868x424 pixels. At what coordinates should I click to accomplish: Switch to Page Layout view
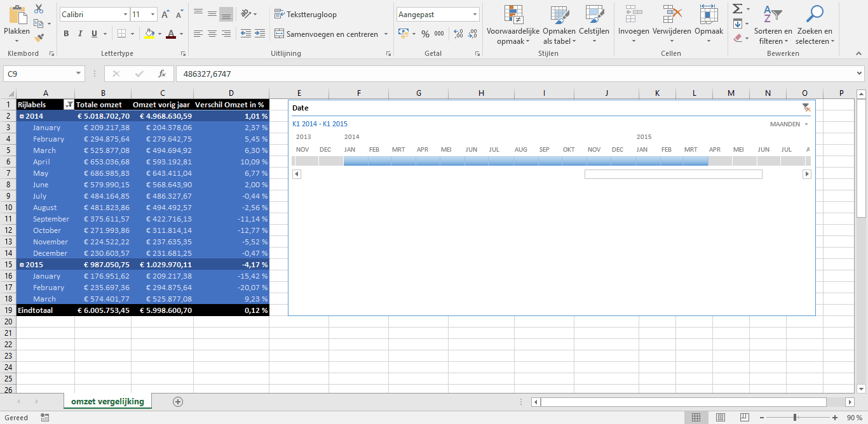coord(720,418)
